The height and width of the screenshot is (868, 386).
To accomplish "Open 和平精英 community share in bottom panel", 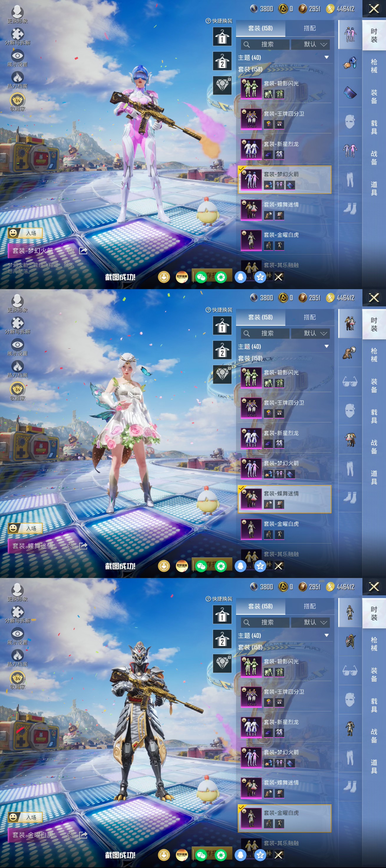I will click(x=182, y=855).
